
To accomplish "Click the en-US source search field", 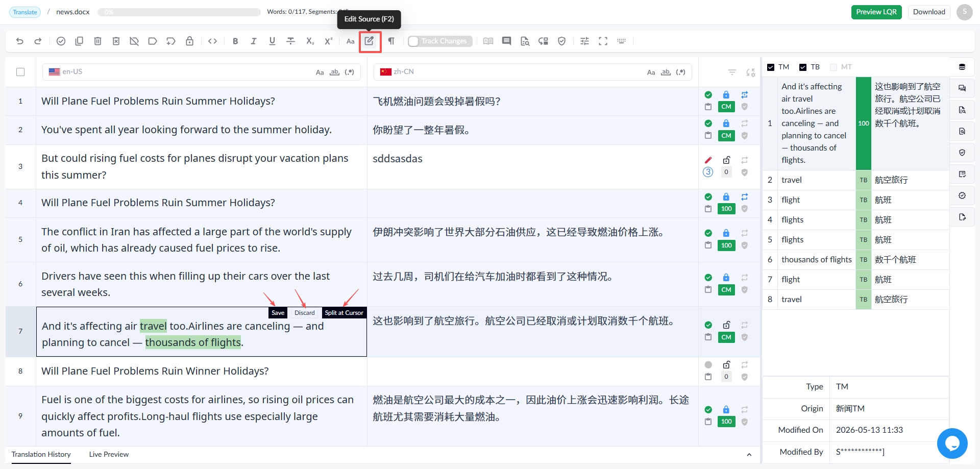I will [x=202, y=72].
